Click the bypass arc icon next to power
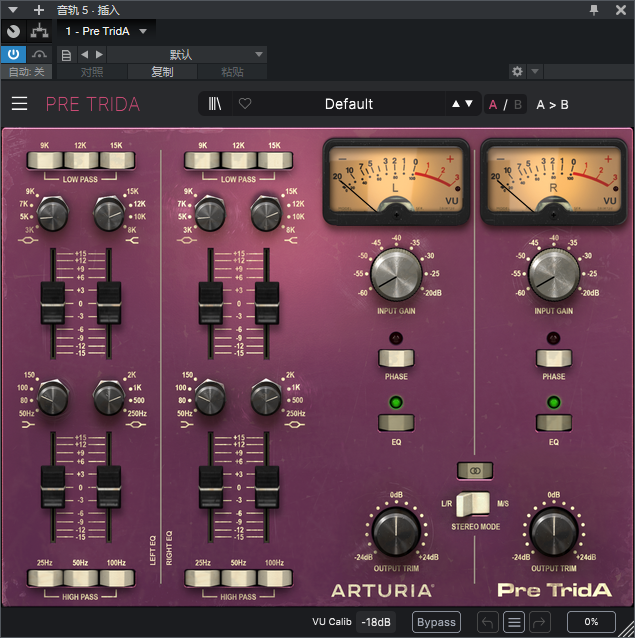The height and width of the screenshot is (638, 635). coord(39,54)
